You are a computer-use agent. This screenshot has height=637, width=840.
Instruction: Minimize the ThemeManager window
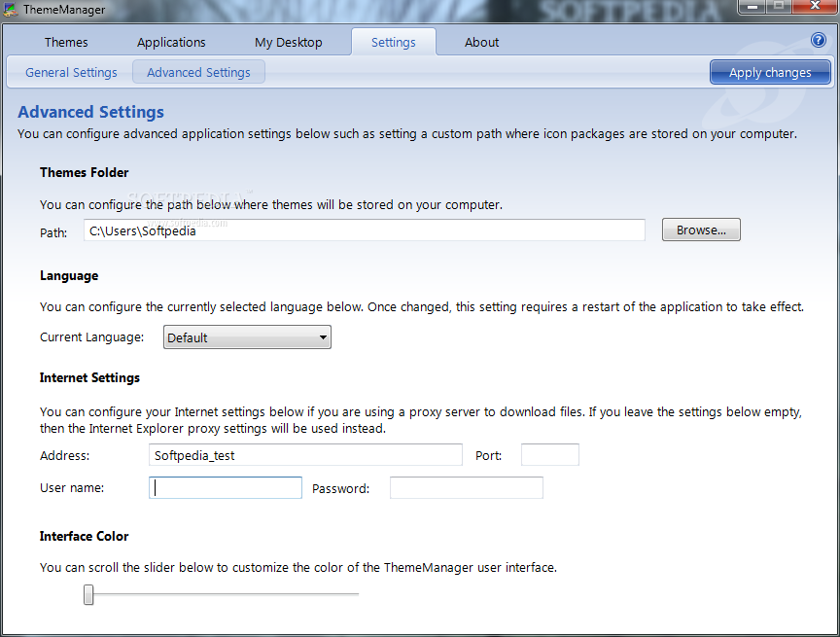pos(752,7)
